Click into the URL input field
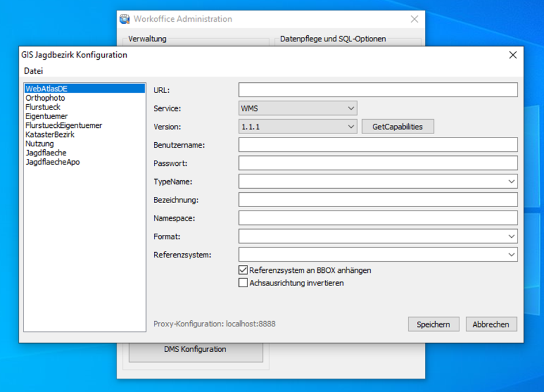The width and height of the screenshot is (544, 392). (378, 90)
